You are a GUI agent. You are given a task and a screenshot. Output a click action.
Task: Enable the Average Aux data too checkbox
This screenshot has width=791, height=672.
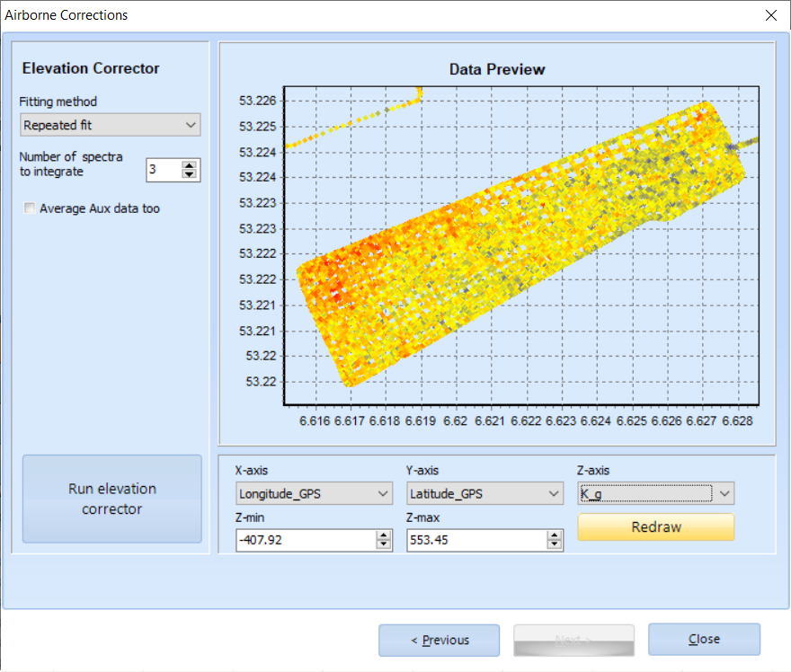[x=30, y=208]
